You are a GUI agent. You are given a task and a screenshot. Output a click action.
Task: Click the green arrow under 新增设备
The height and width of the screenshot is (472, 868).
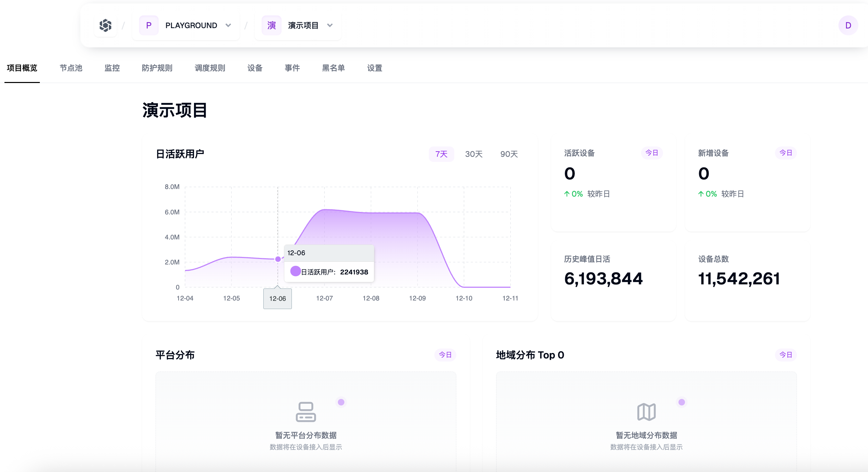(x=701, y=194)
